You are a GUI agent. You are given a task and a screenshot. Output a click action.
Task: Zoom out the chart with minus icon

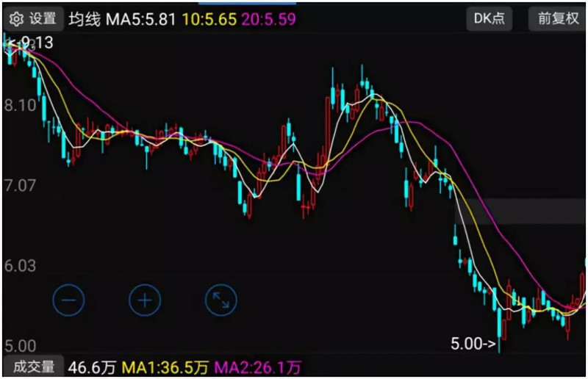coord(68,299)
